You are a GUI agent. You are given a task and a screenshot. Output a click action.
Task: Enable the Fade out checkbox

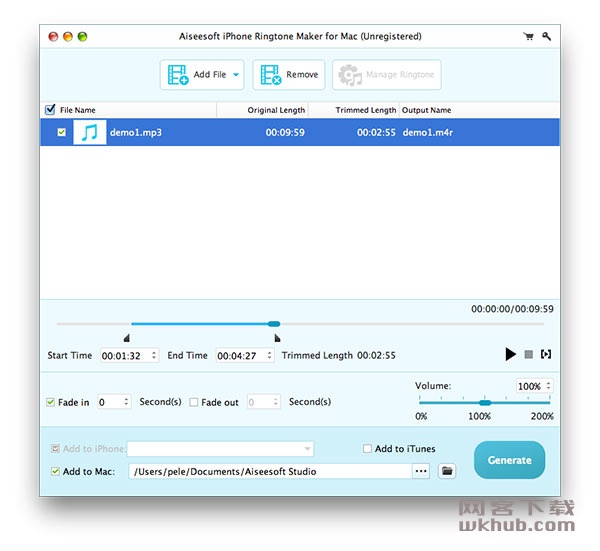coord(194,402)
